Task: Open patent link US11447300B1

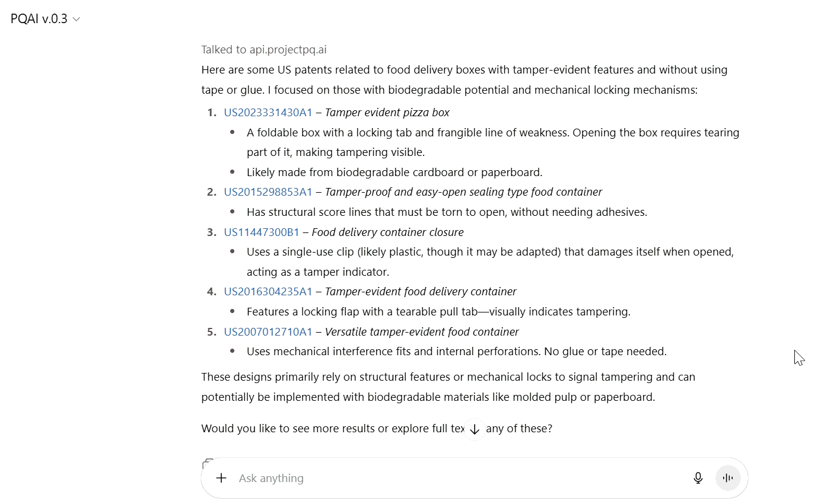Action: click(261, 232)
